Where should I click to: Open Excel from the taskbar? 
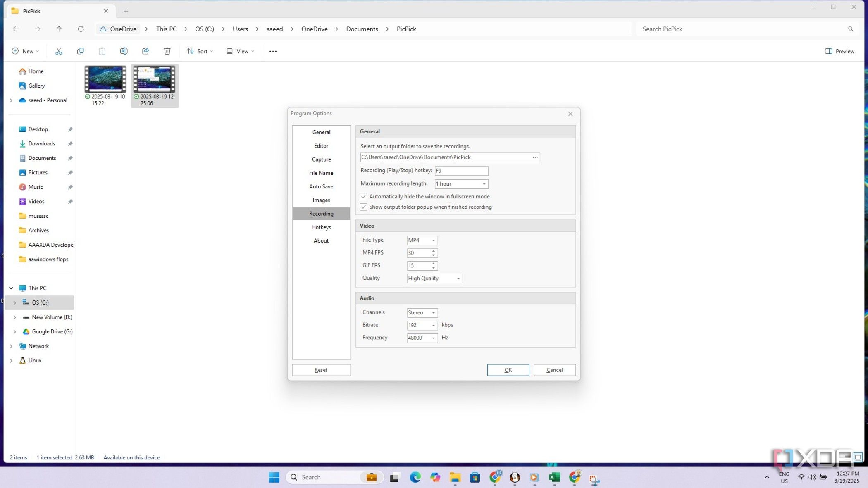[x=554, y=477]
